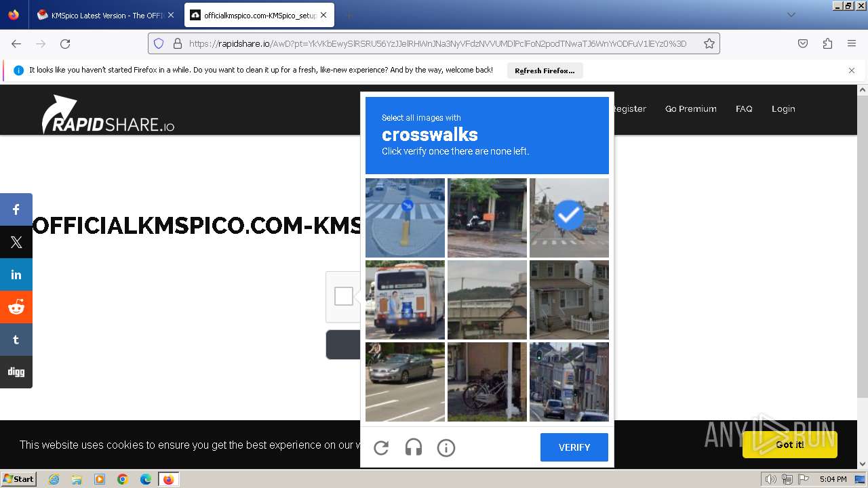
Task: Share on Facebook sidebar icon
Action: 16,209
